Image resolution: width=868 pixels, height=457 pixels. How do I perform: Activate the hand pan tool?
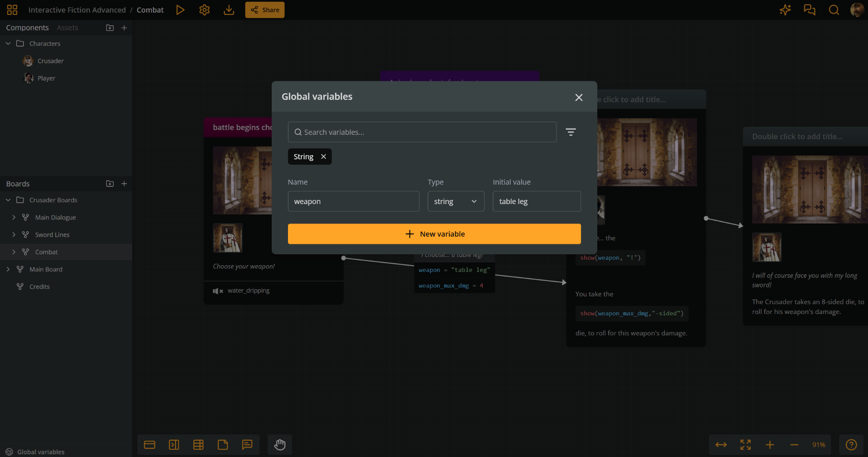tap(280, 445)
